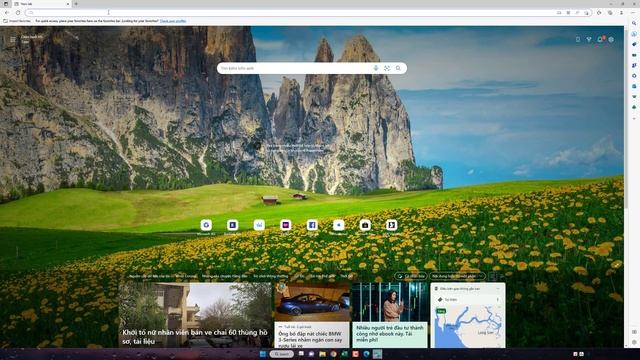Go back with the back arrow
Screen dimensions: 640x360
pyautogui.click(x=7, y=13)
